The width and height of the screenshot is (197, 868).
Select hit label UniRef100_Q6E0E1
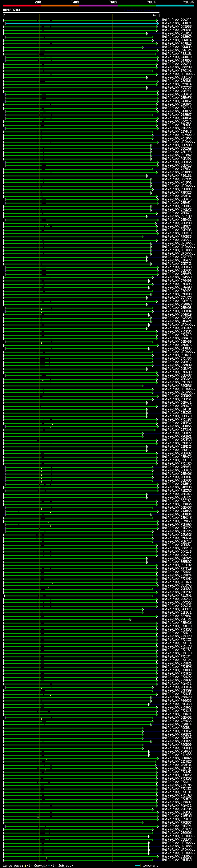click(x=177, y=467)
